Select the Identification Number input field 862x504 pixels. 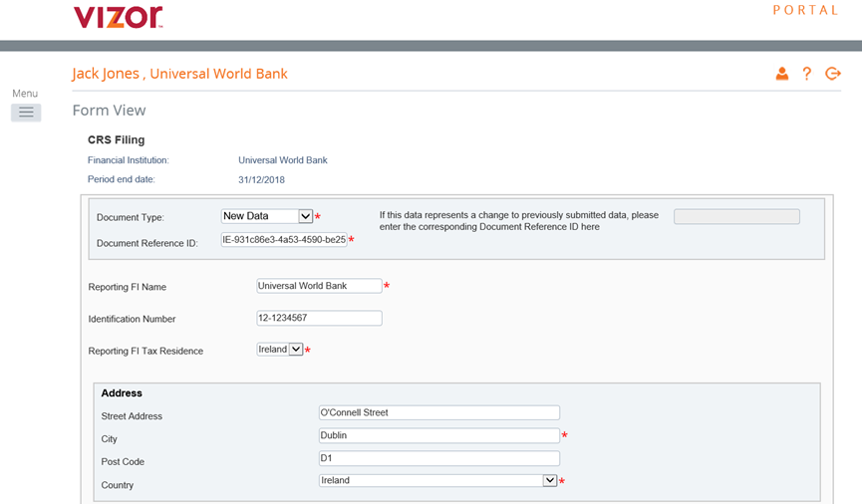[x=319, y=319]
